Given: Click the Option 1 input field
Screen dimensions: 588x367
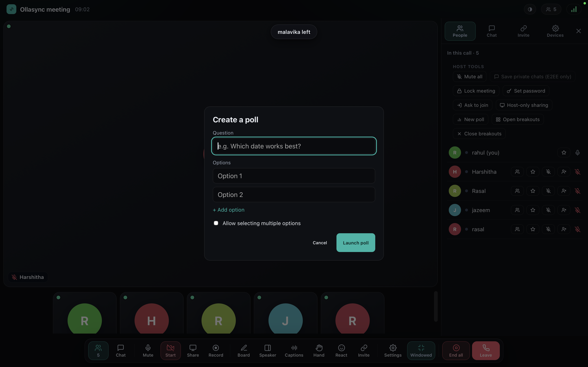Looking at the screenshot, I should point(294,176).
